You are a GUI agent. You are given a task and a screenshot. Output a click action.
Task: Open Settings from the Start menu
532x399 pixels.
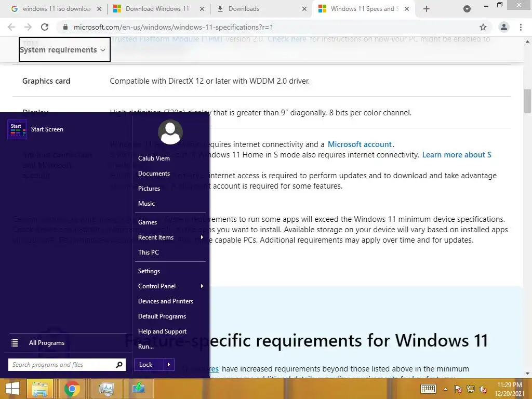(149, 271)
